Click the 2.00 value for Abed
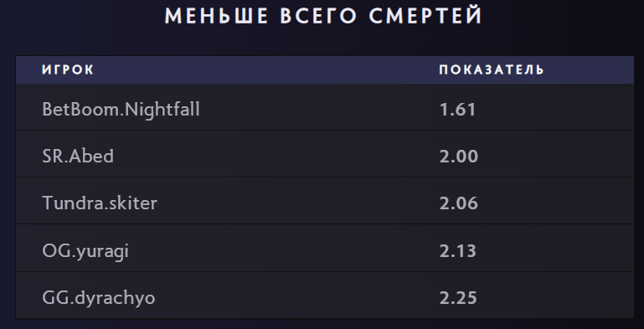 click(x=459, y=157)
